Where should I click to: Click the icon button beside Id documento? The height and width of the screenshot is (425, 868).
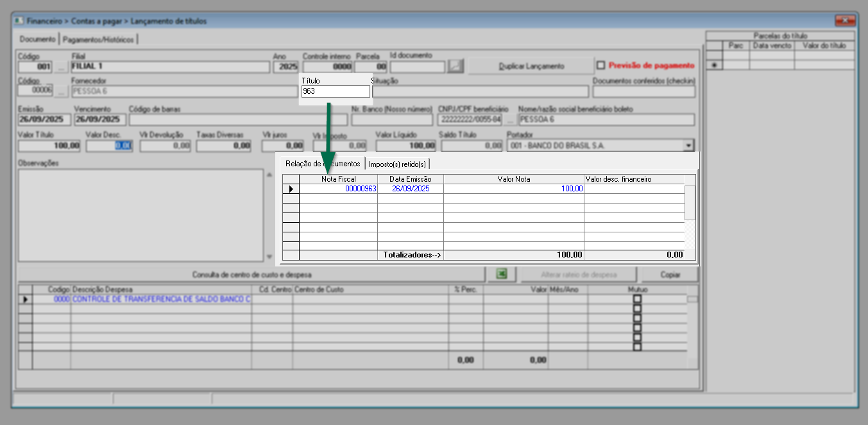pos(455,66)
